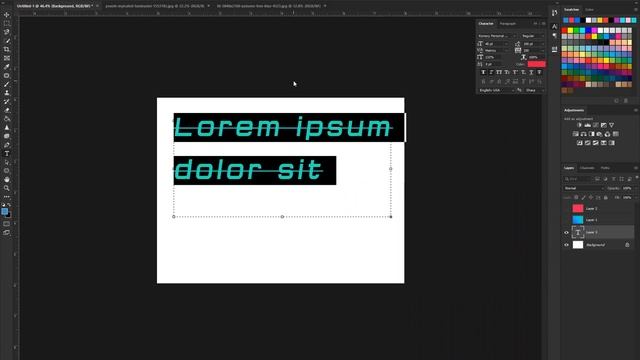
Task: Click the Quick Mask mode button
Action: pyautogui.click(x=7, y=224)
